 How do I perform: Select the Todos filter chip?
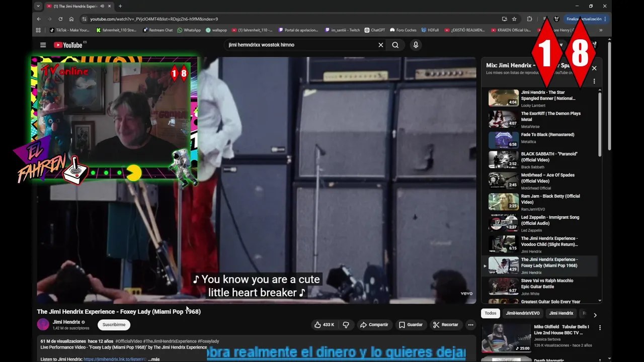491,313
